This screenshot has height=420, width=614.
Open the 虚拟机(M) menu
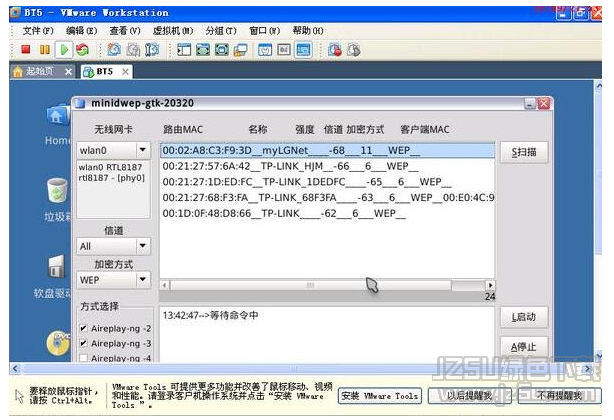coord(173,31)
